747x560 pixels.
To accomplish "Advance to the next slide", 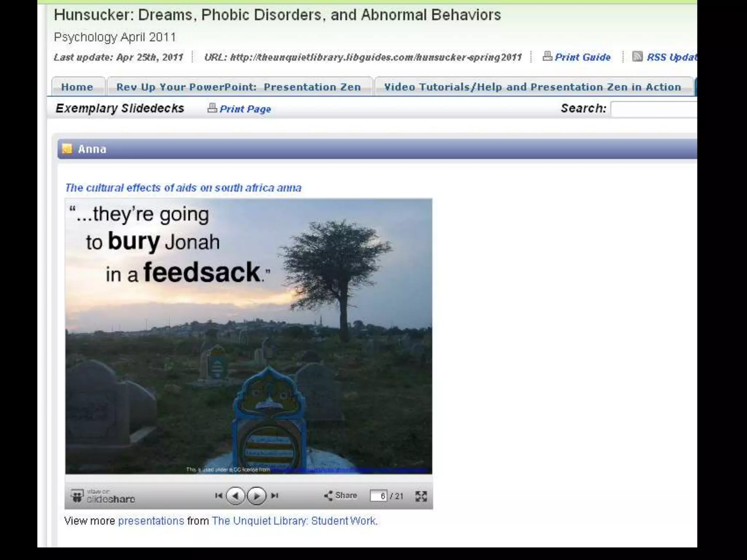I will tap(256, 496).
